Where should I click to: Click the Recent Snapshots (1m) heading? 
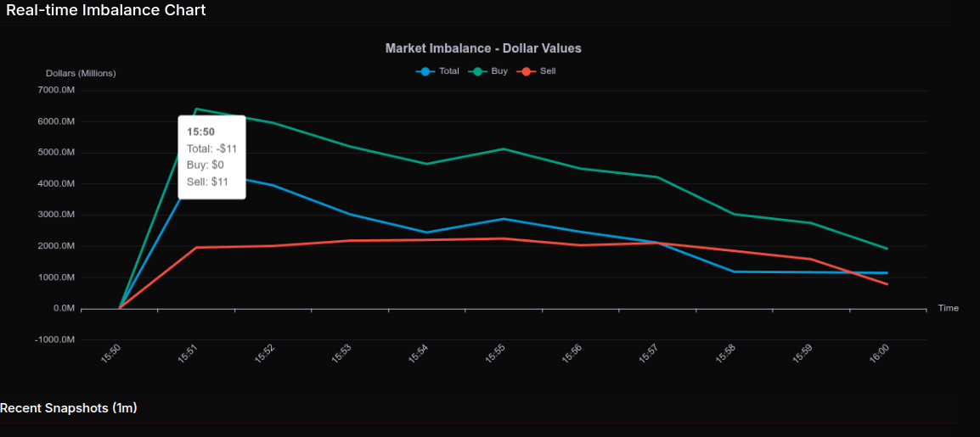69,408
